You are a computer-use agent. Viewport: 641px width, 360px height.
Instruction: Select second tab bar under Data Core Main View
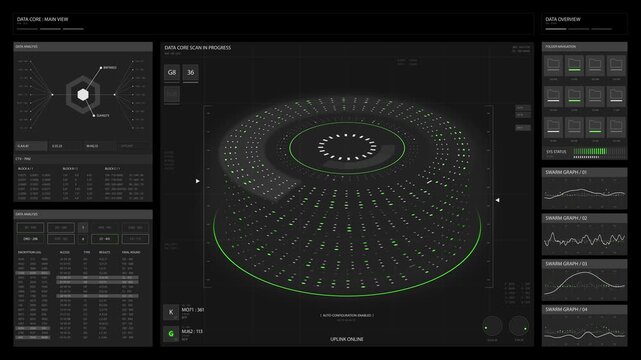coord(50,29)
